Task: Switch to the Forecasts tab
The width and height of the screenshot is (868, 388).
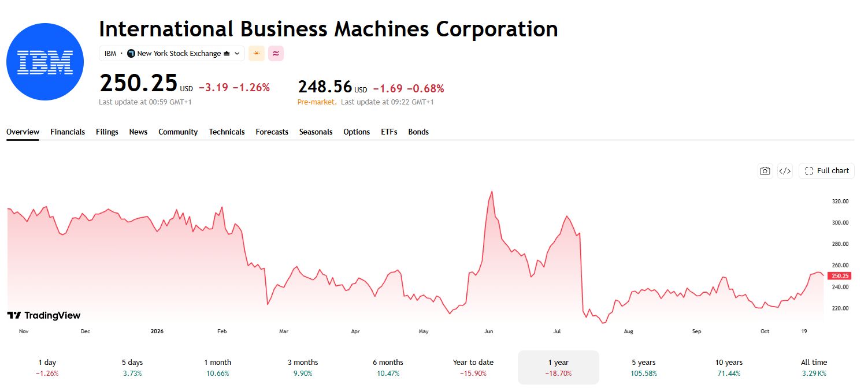Action: [x=272, y=132]
